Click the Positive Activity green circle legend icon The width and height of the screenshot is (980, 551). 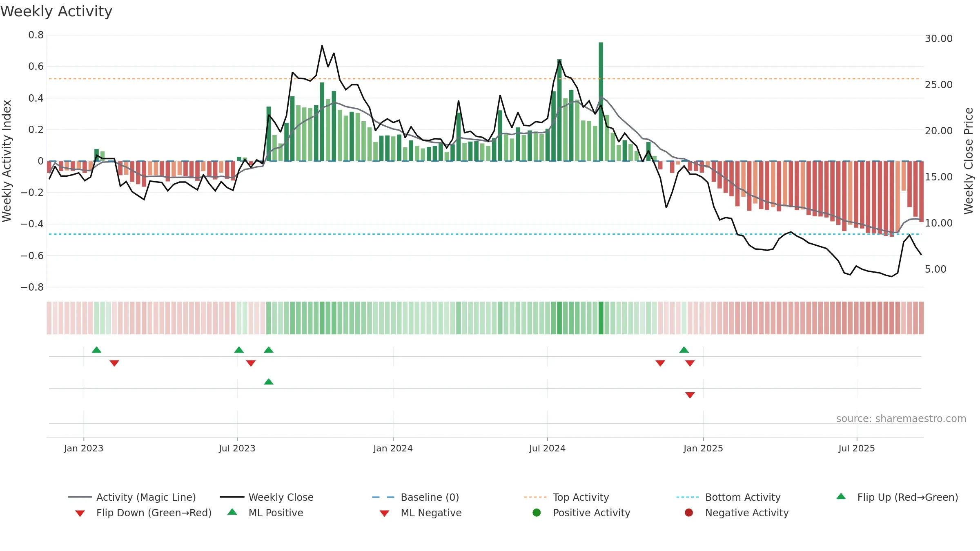click(537, 512)
